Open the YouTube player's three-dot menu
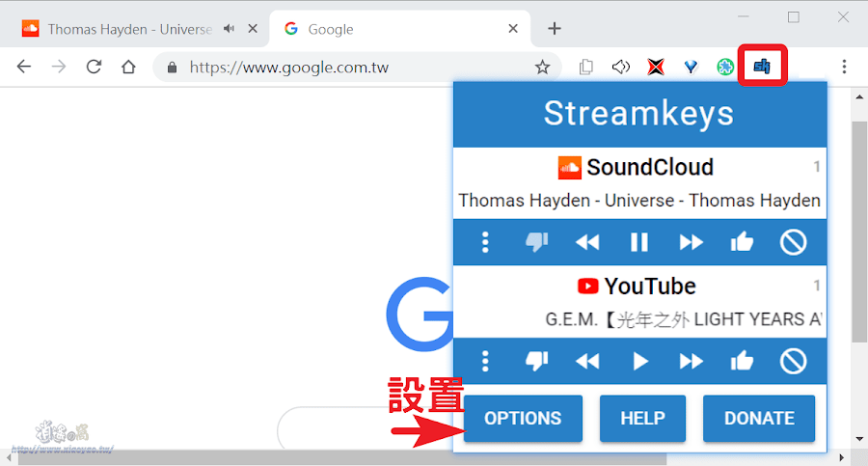Viewport: 868px width, 466px height. 485,361
